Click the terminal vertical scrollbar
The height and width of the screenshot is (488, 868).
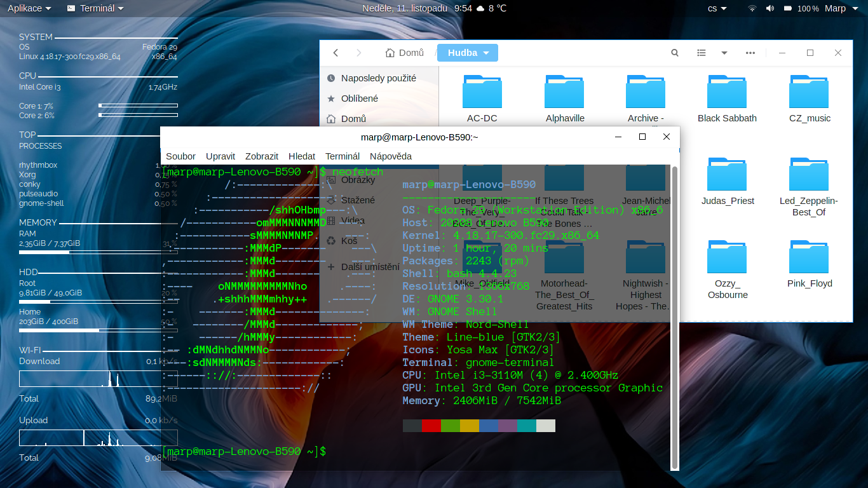[675, 318]
